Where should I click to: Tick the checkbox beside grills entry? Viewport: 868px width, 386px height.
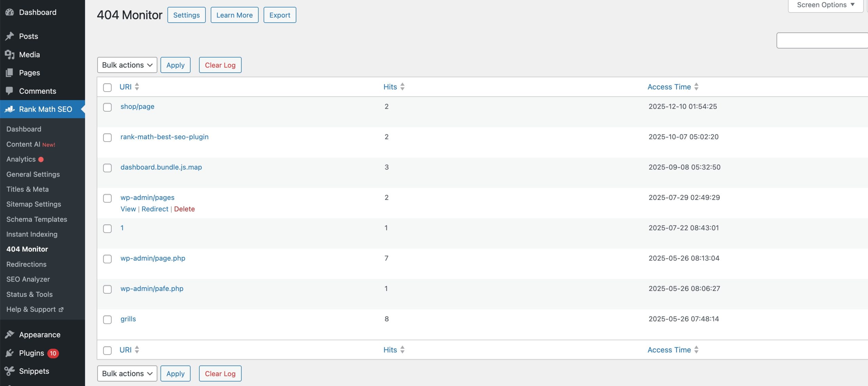107,319
